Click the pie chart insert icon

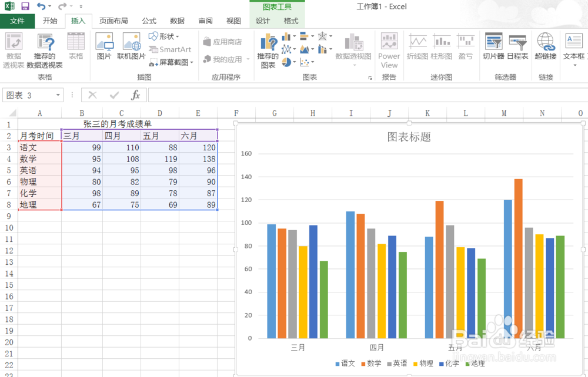click(286, 62)
